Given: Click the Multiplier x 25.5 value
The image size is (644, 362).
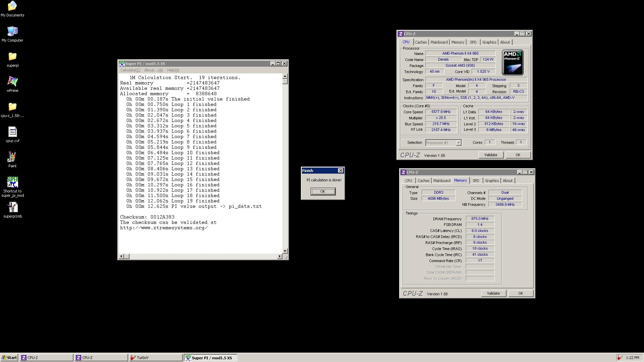Looking at the screenshot, I should (441, 118).
